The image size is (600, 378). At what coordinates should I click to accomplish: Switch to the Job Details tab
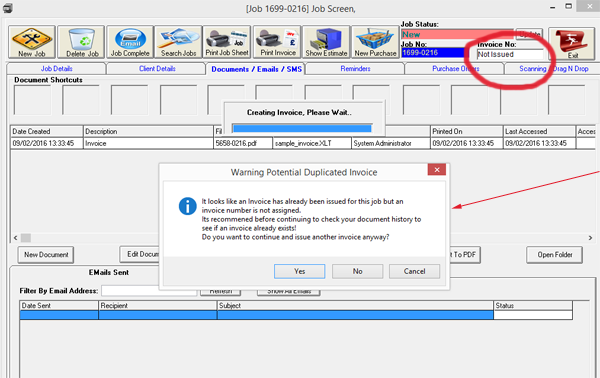coord(57,69)
